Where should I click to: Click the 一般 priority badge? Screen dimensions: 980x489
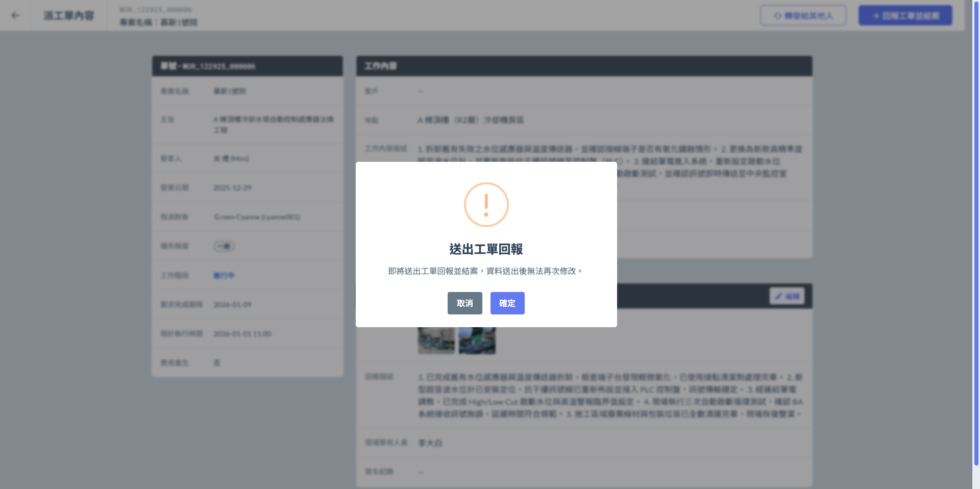tap(224, 247)
